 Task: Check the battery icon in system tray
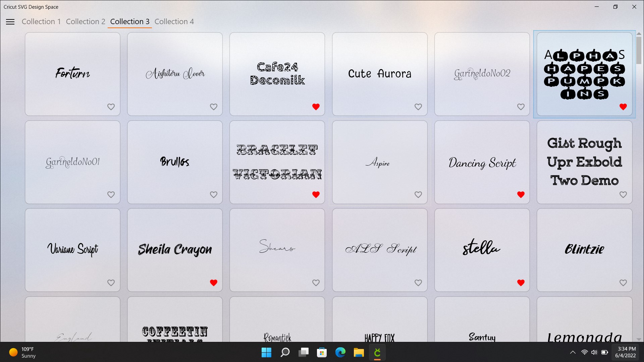click(x=605, y=352)
